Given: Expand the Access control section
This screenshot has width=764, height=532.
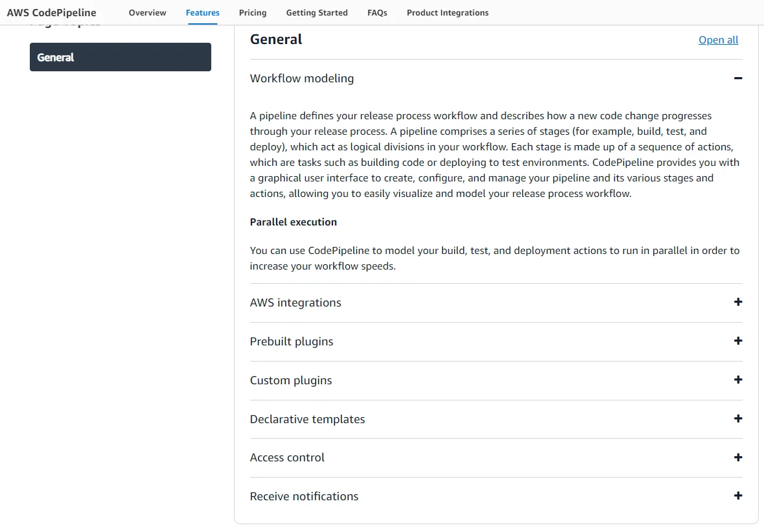Looking at the screenshot, I should (x=496, y=457).
